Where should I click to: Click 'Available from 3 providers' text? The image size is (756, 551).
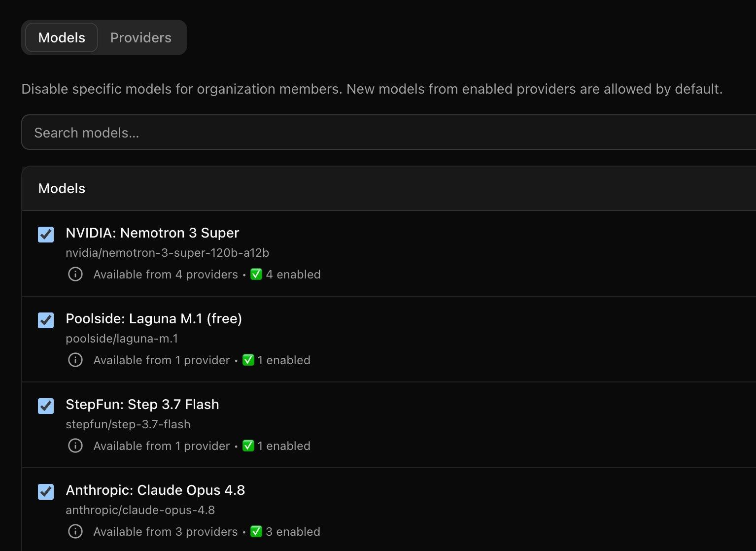point(166,531)
